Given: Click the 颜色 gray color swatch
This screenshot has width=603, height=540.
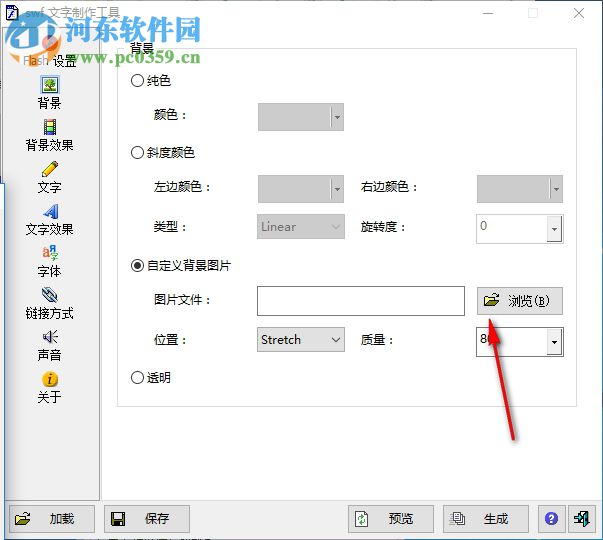Looking at the screenshot, I should click(x=294, y=117).
